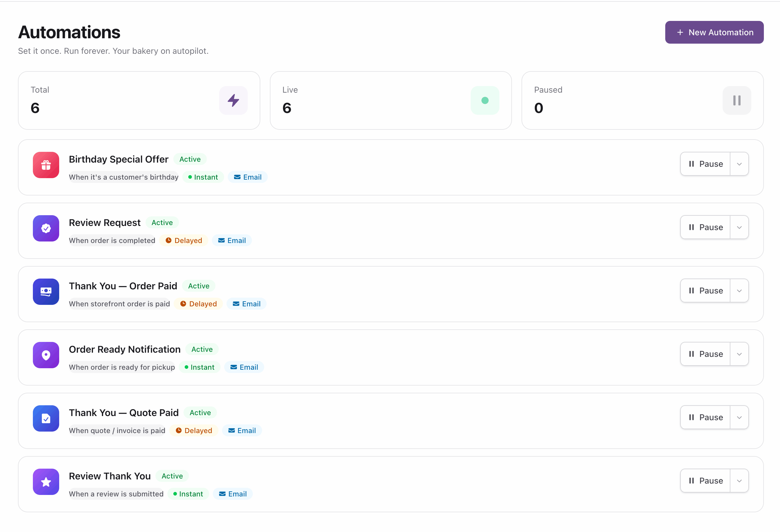Click the location pin icon for Order Ready Notification
This screenshot has height=532, width=780.
pos(46,355)
